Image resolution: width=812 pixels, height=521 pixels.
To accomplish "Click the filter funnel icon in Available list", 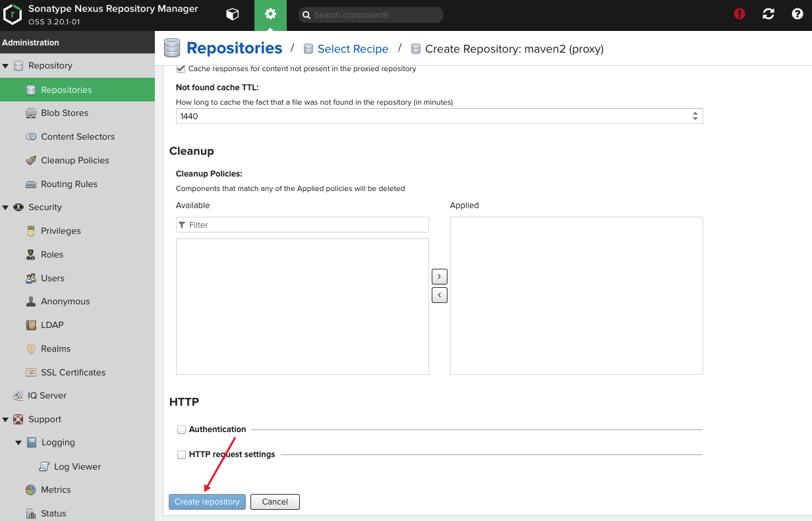I will click(182, 225).
